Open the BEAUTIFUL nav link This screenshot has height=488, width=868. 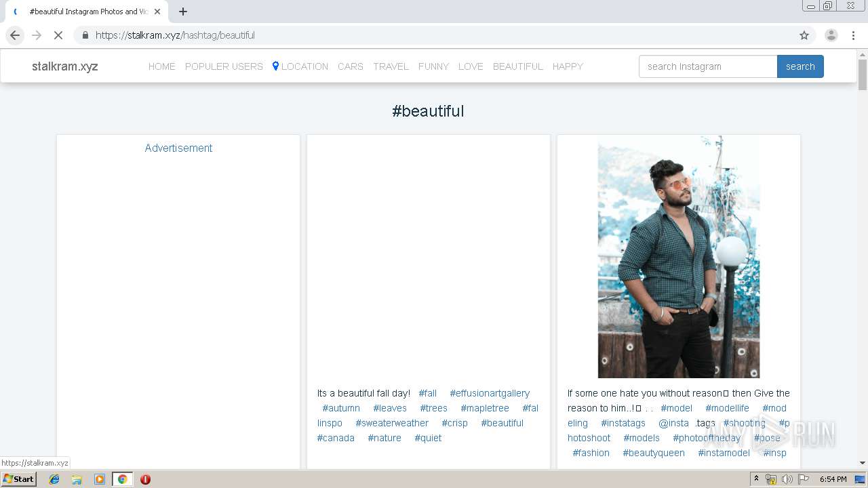tap(518, 66)
